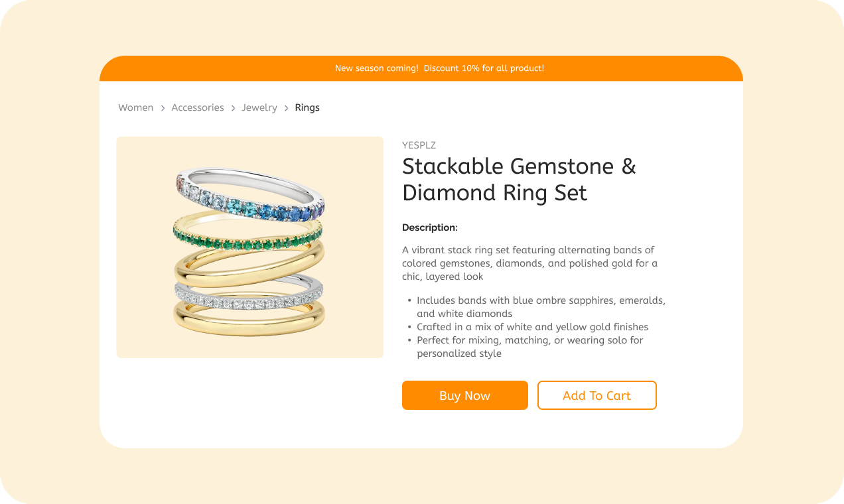The height and width of the screenshot is (504, 844).
Task: Click the Stackable Gemstone & Diamond Ring Set title
Action: [x=519, y=179]
